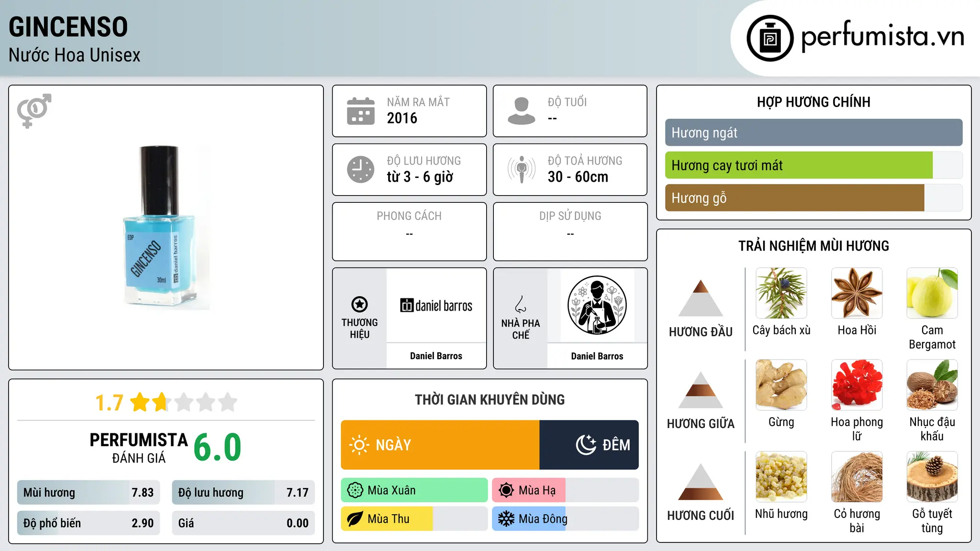Click the Độ lưu hương 7.17 score bar
This screenshot has width=980, height=551.
click(244, 492)
